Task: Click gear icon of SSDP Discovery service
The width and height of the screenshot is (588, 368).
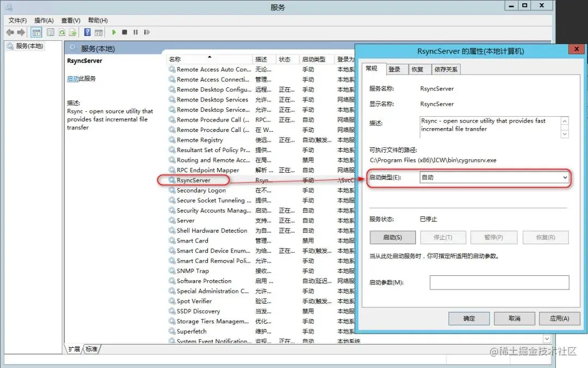Action: [x=171, y=311]
